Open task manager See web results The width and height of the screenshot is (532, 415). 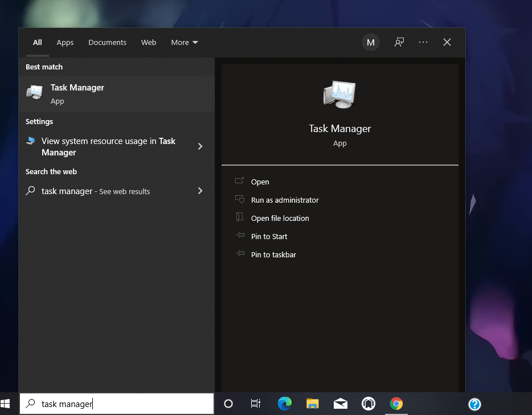pyautogui.click(x=116, y=191)
